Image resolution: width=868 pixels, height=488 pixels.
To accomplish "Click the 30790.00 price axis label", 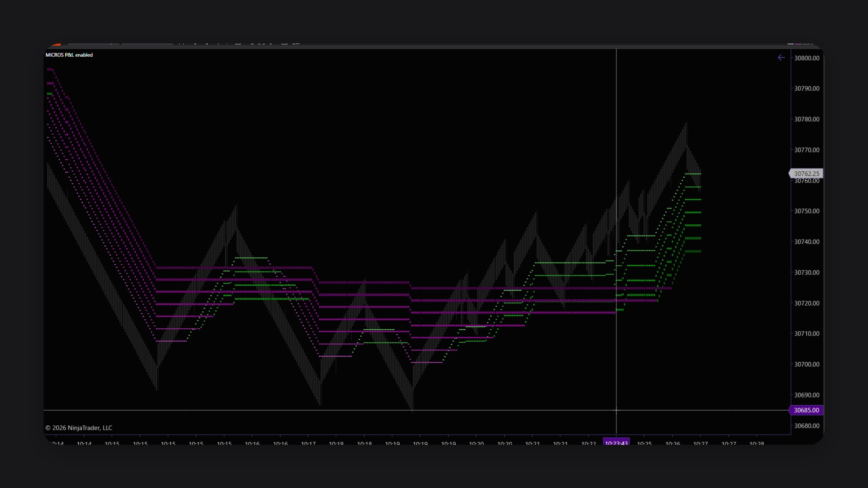I will click(807, 88).
